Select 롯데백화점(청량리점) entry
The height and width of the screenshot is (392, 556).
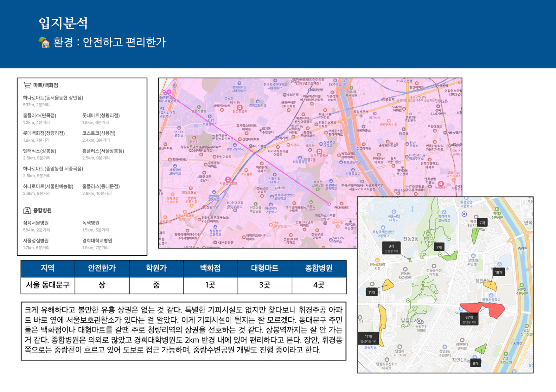tap(44, 133)
